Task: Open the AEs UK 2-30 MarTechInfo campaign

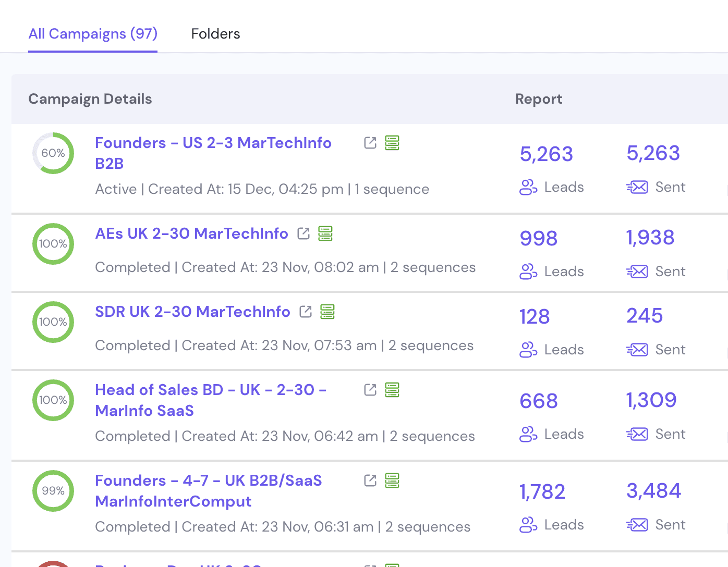Action: 191,233
